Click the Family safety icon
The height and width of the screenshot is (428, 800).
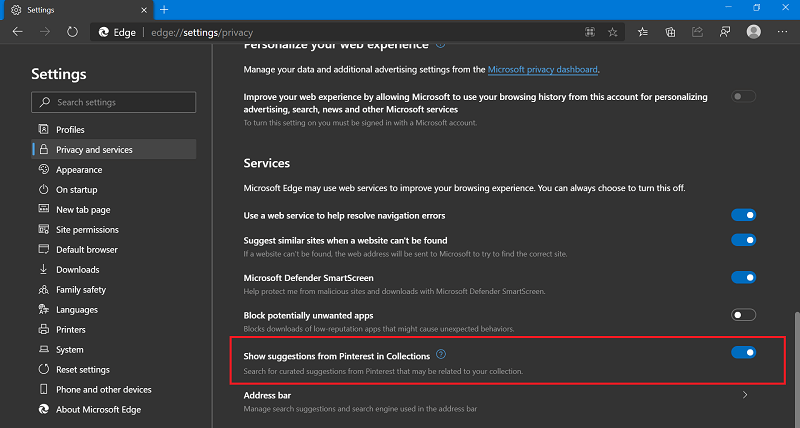(44, 289)
